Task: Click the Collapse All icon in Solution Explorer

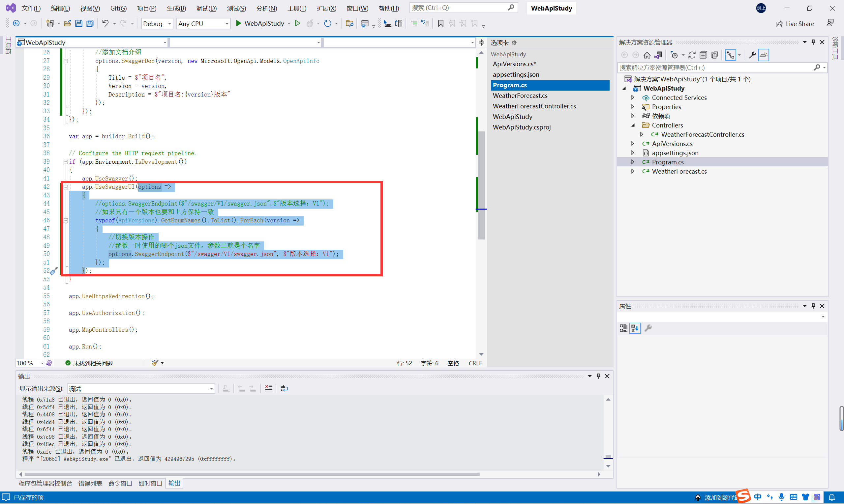Action: [703, 55]
